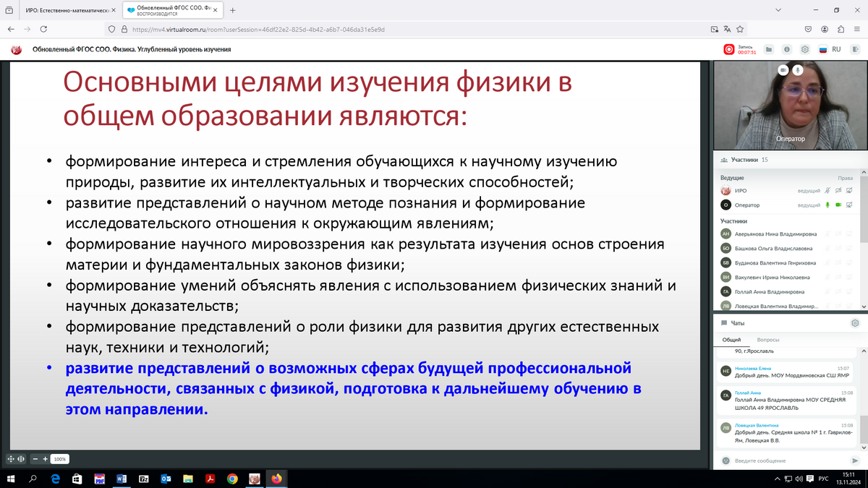Open Windows taskbar search
Screen dimensions: 868x488
[33, 479]
